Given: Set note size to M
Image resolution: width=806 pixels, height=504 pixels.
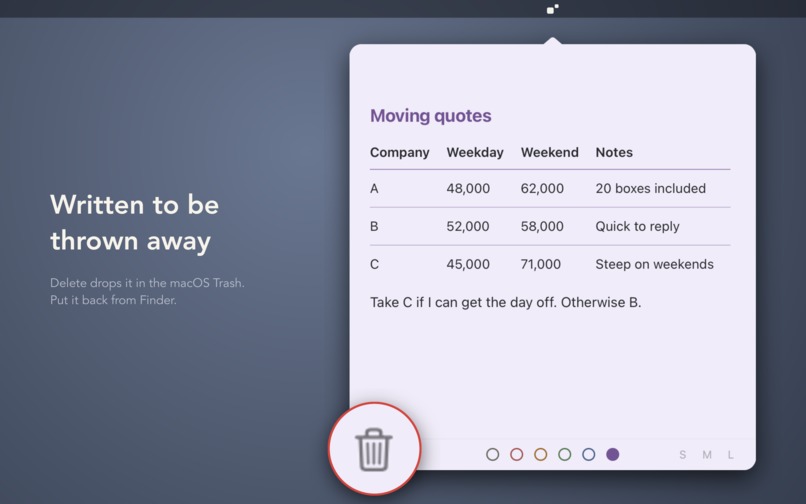Looking at the screenshot, I should pyautogui.click(x=707, y=455).
